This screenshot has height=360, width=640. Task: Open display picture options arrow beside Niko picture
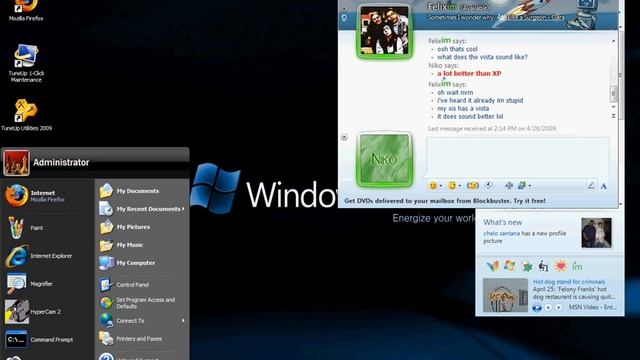coord(344,137)
